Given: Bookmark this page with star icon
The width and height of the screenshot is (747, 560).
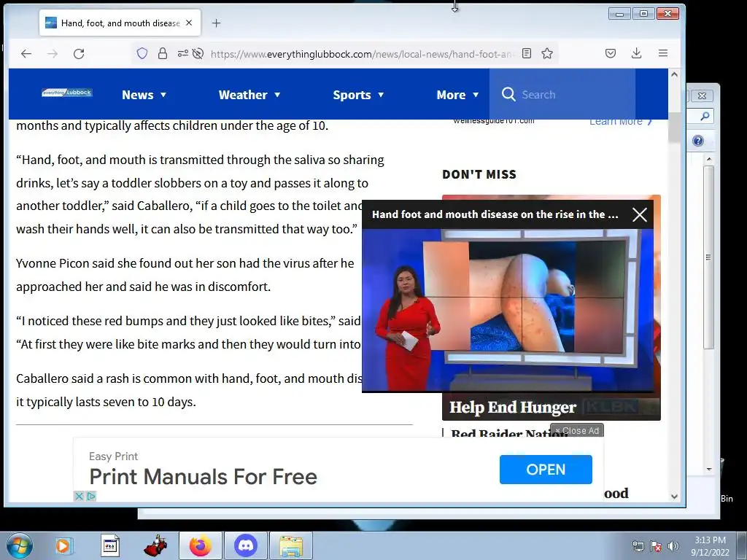Looking at the screenshot, I should [x=547, y=53].
